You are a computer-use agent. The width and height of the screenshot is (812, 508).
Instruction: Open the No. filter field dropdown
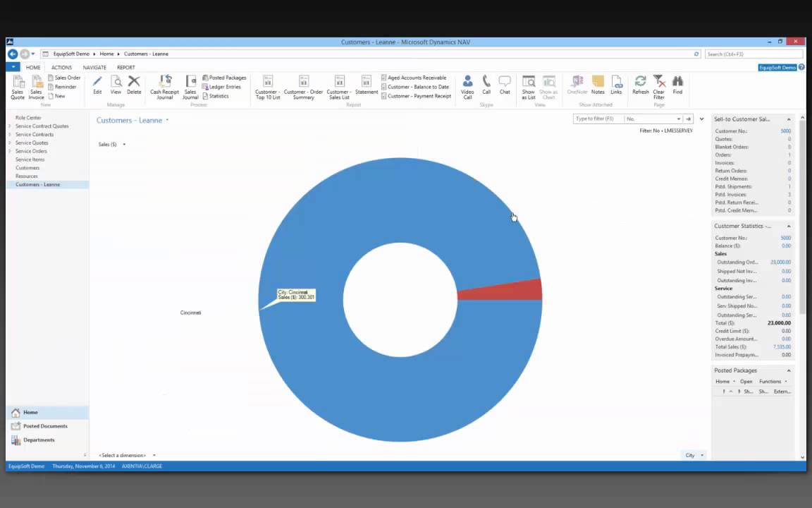(x=678, y=119)
